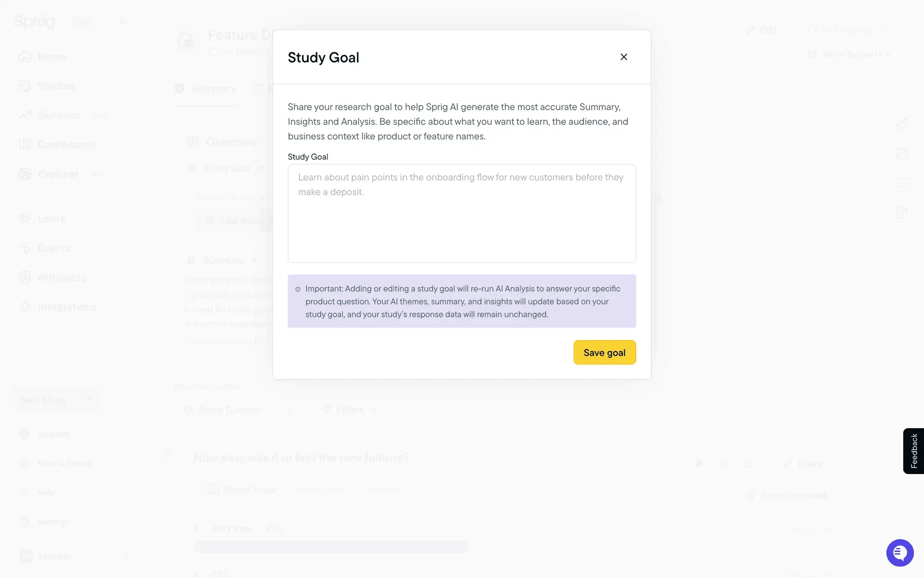Click the info icon in Important notice
924x578 pixels.
298,289
